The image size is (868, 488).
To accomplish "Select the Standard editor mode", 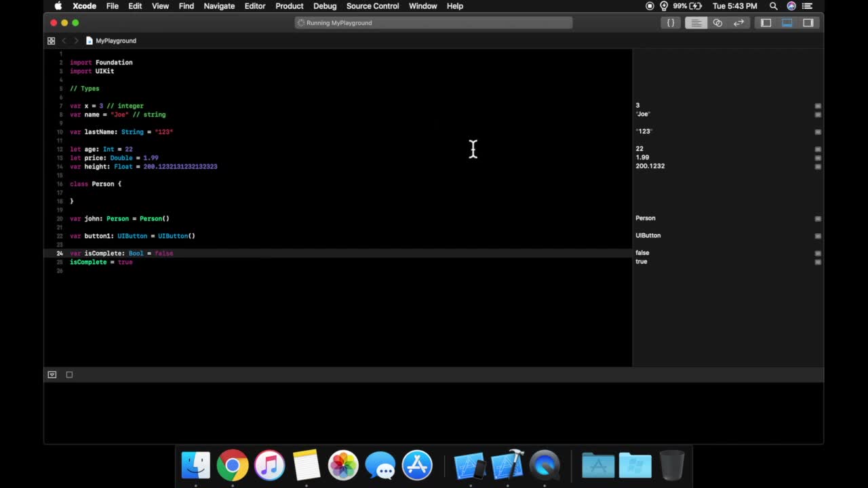I will pyautogui.click(x=696, y=22).
